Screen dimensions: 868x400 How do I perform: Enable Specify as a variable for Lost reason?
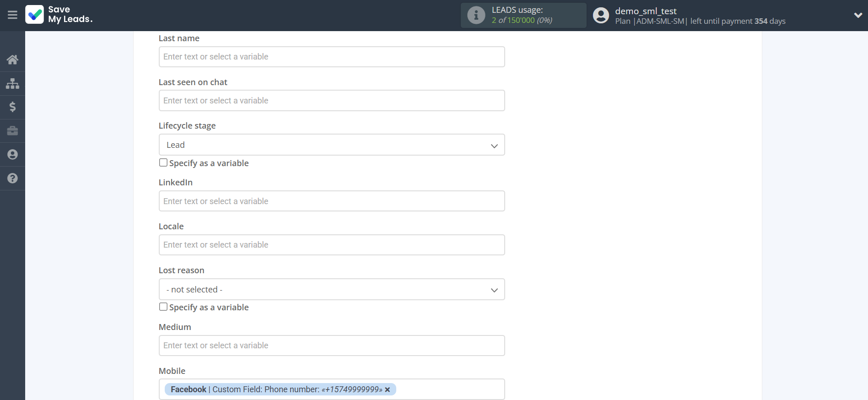163,307
